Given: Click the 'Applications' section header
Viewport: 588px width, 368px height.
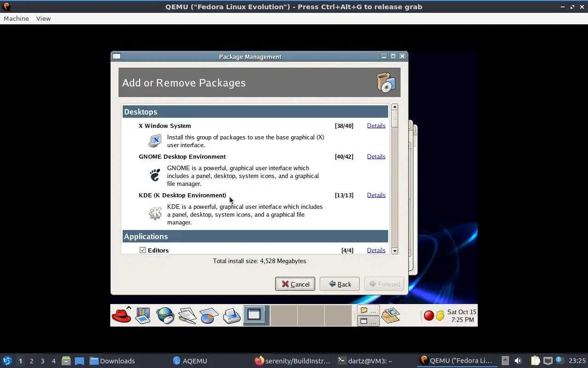Looking at the screenshot, I should 255,236.
